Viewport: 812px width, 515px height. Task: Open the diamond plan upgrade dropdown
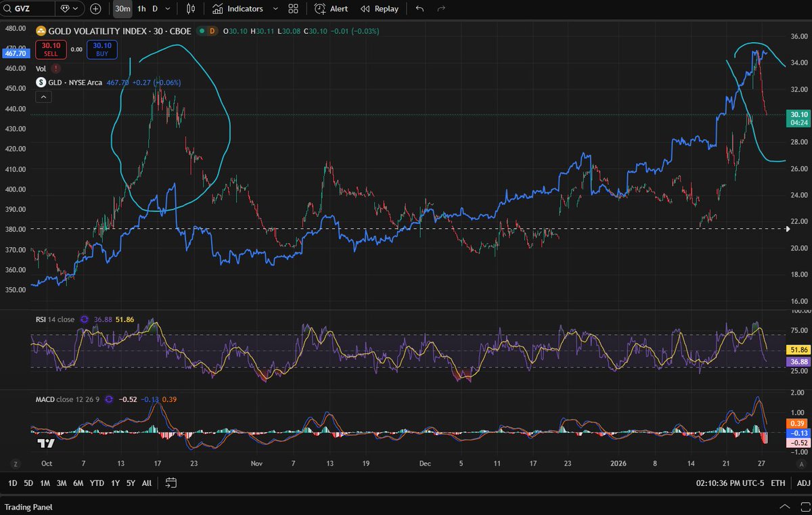point(70,9)
